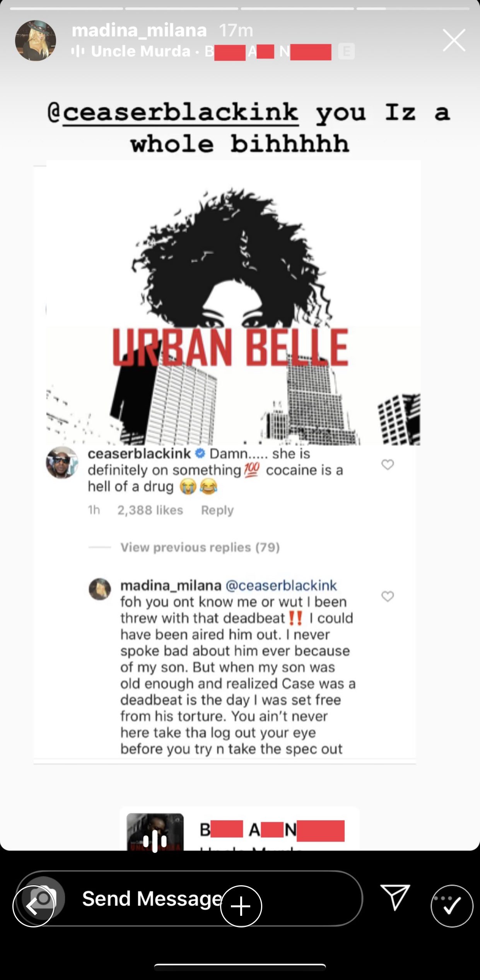Share the story with paper plane icon
Viewport: 480px width, 980px height.
(x=395, y=897)
